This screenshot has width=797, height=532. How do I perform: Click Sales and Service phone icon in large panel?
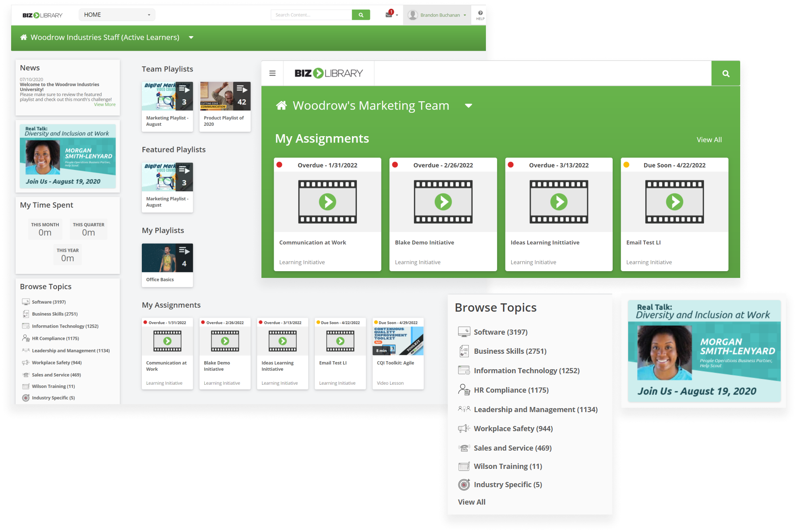click(464, 448)
